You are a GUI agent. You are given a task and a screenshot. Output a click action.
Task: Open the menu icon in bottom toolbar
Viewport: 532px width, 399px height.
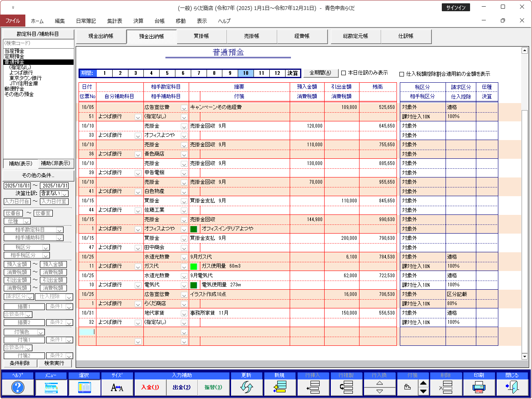pos(51,387)
